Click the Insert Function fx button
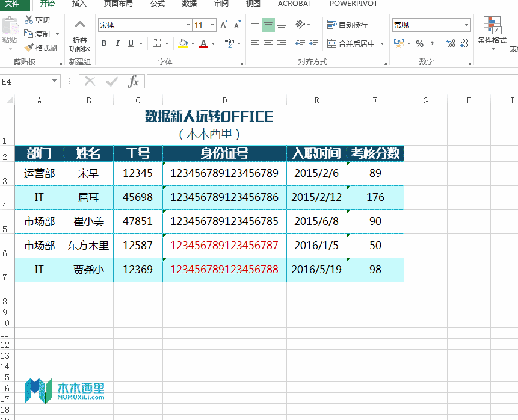Screen dimensions: 518x420 (133, 81)
